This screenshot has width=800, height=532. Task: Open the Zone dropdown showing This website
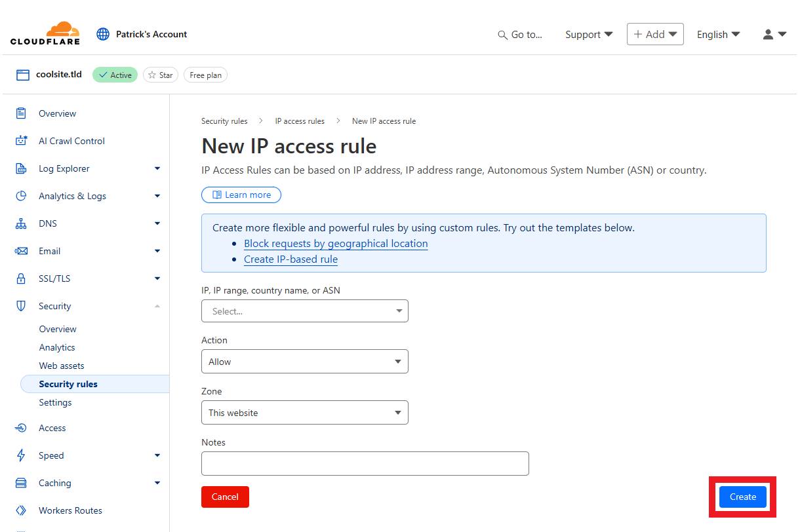point(304,413)
